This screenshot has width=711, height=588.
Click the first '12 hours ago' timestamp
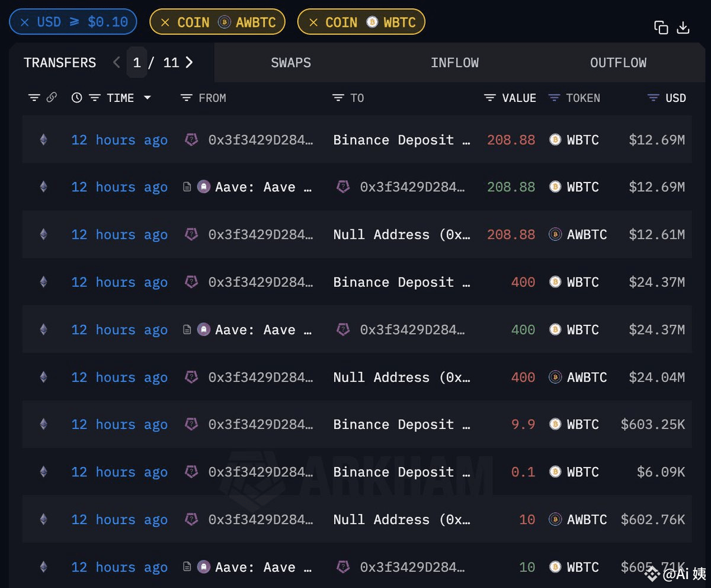click(119, 140)
